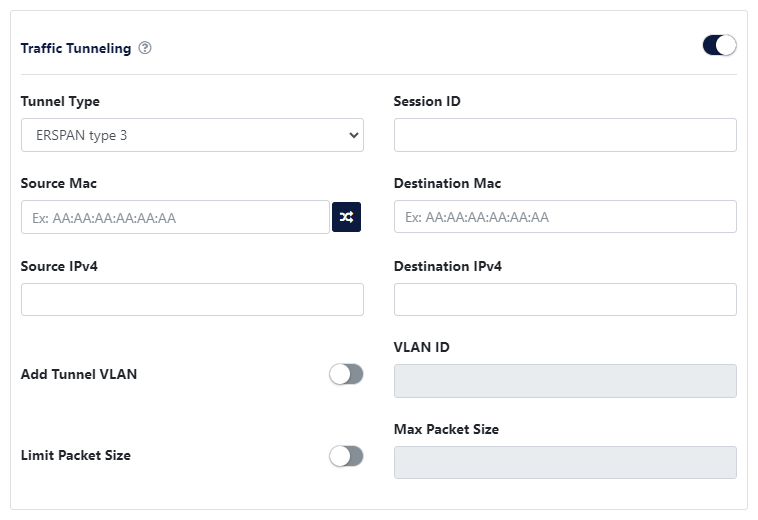Click the Traffic Tunneling help icon
The height and width of the screenshot is (520, 758).
pos(145,48)
